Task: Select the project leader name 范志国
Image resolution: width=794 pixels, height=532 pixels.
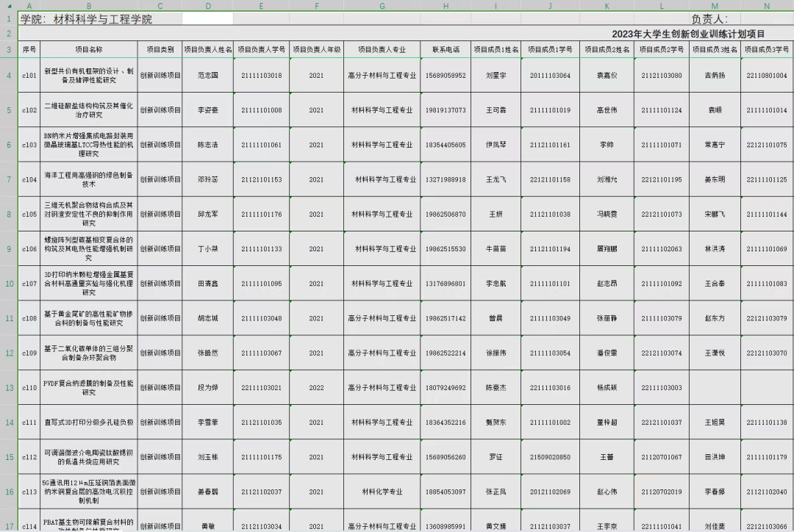Action: 208,76
